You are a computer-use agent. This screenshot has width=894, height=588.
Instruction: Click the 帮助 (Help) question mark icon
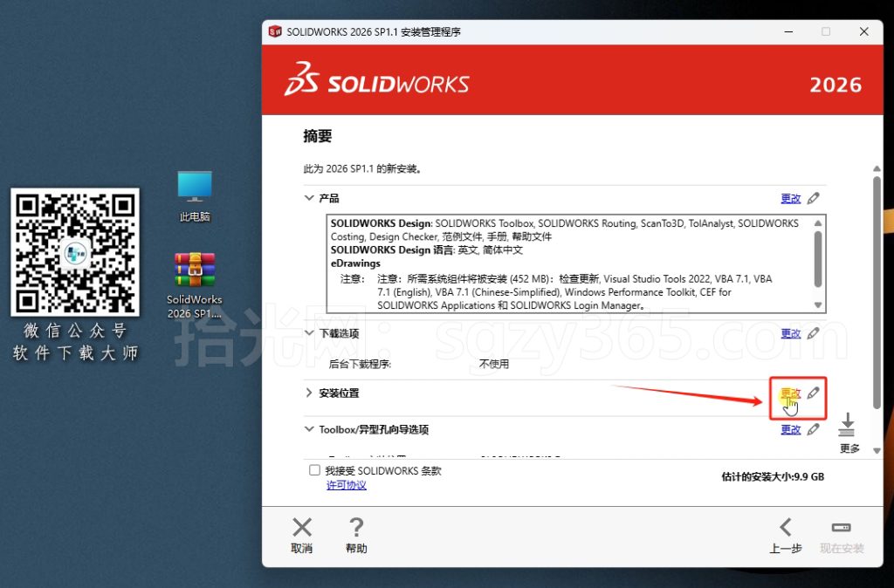(x=355, y=528)
